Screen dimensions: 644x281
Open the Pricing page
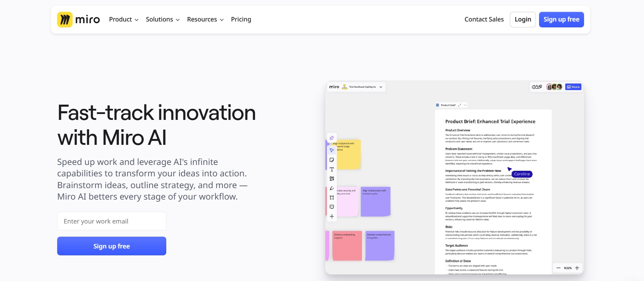241,19
